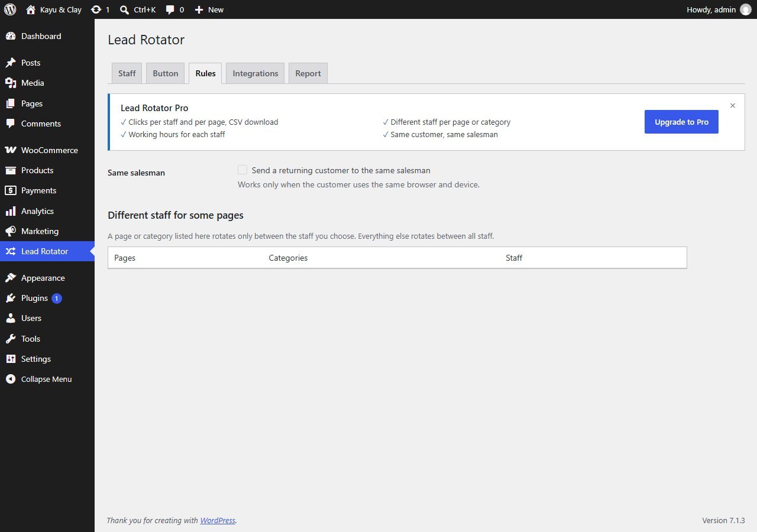
Task: Click the admin avatar icon
Action: (745, 9)
